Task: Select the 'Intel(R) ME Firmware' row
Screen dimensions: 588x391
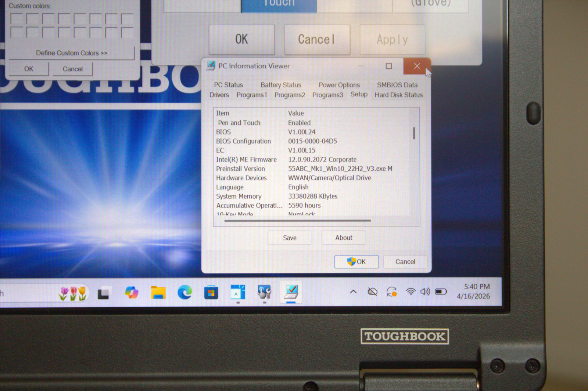Action: 312,159
